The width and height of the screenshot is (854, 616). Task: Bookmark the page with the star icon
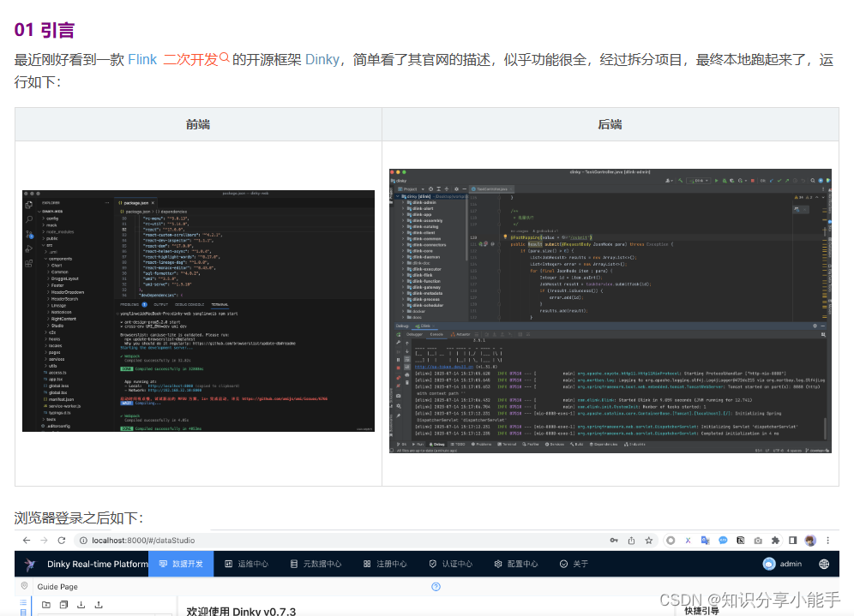coord(649,541)
